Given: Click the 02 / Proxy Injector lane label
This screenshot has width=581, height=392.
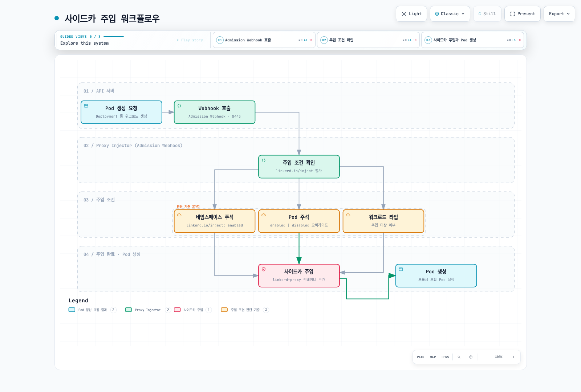Looking at the screenshot, I should [133, 146].
